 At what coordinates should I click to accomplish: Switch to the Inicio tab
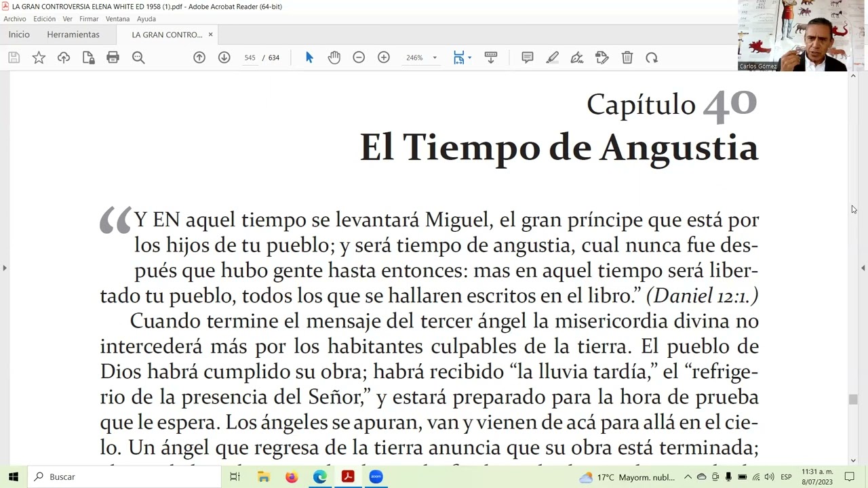pyautogui.click(x=19, y=35)
